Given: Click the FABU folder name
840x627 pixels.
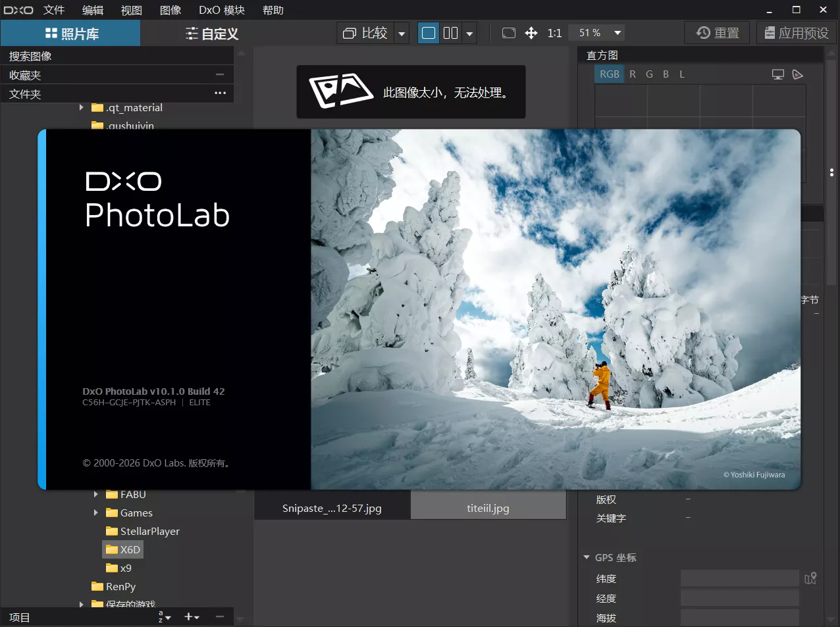Looking at the screenshot, I should pyautogui.click(x=133, y=494).
